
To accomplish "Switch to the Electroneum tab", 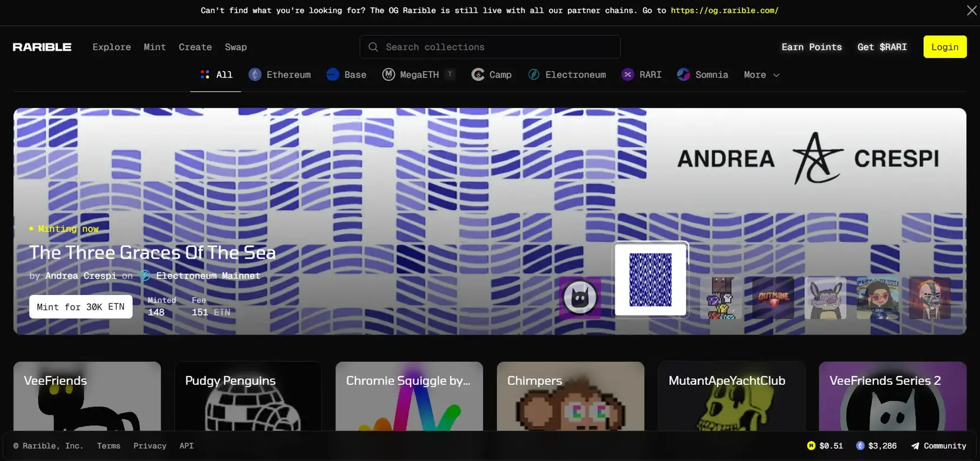I will (567, 74).
